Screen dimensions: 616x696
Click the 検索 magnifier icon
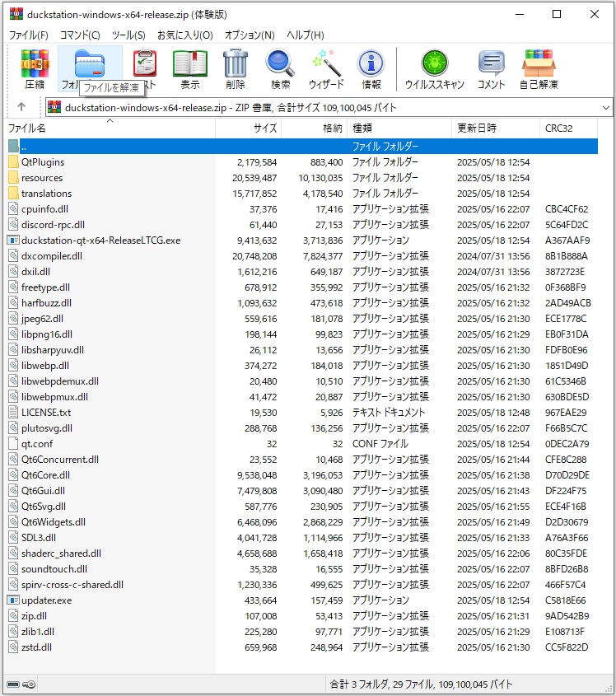click(280, 63)
